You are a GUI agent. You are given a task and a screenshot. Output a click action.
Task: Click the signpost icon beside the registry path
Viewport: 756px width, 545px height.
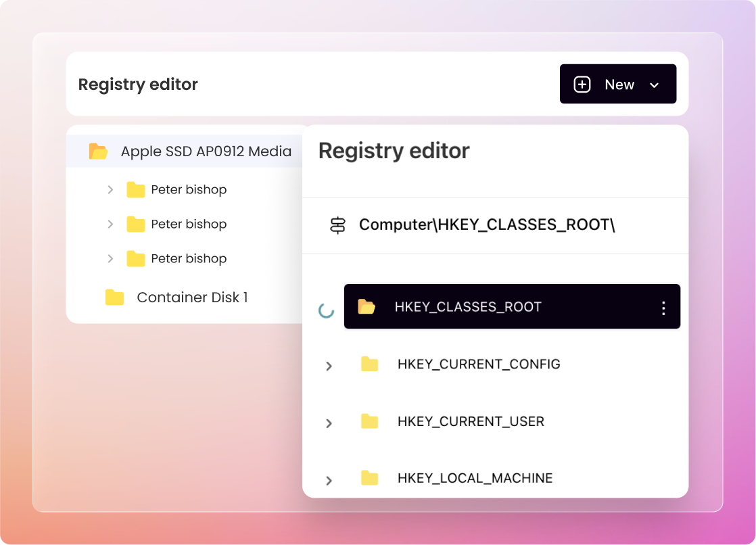click(337, 225)
